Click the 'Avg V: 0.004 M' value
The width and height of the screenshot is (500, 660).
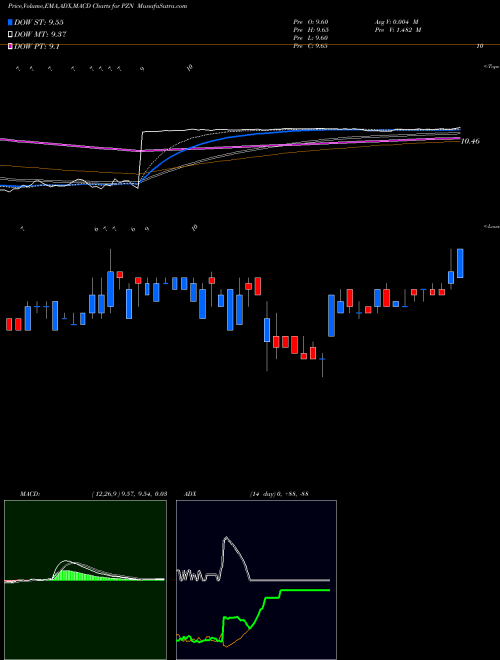[396, 22]
